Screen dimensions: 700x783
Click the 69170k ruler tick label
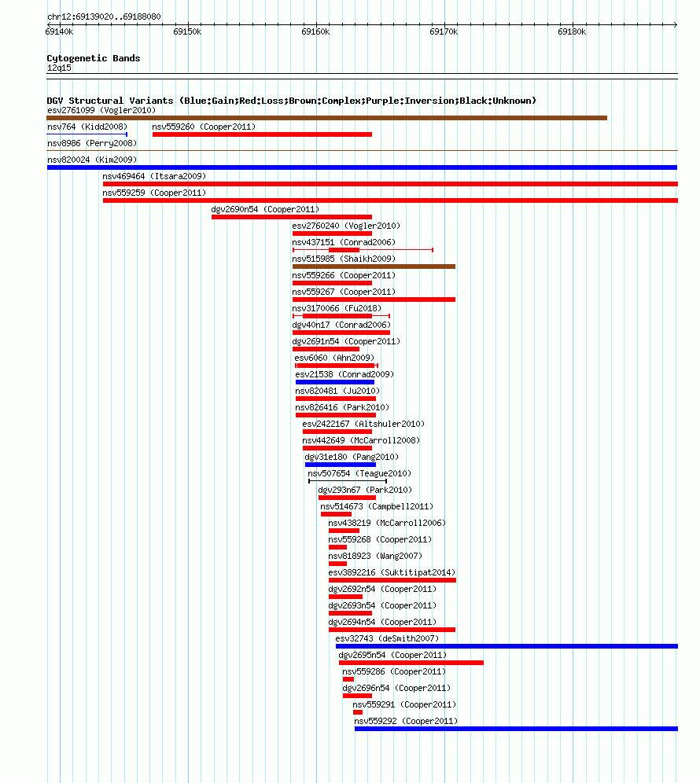pos(444,31)
